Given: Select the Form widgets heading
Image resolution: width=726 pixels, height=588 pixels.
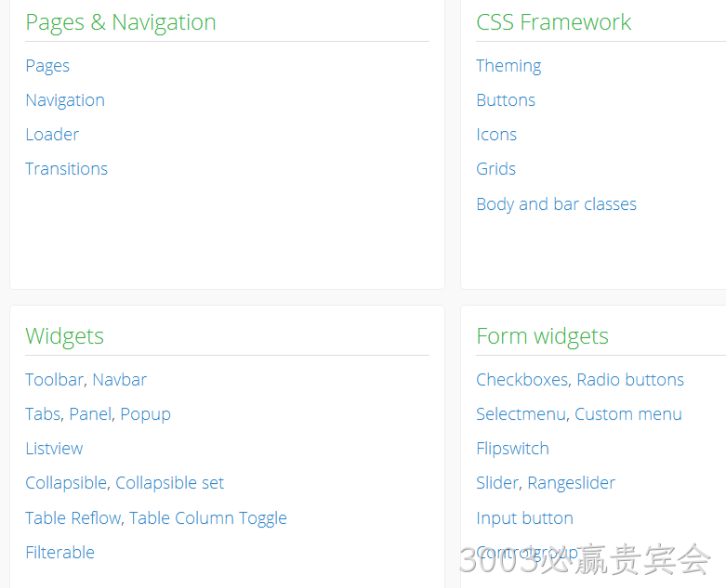Looking at the screenshot, I should coord(542,336).
